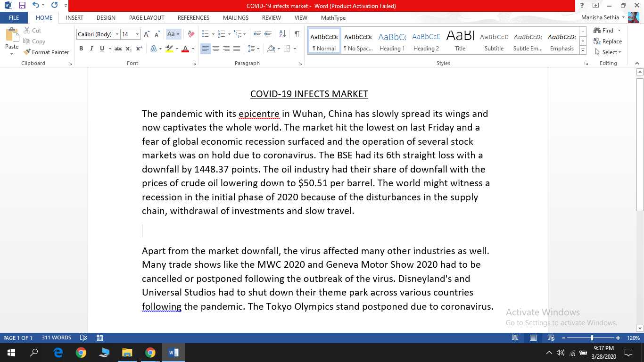644x362 pixels.
Task: Decrease the paragraph indent
Action: point(257,34)
